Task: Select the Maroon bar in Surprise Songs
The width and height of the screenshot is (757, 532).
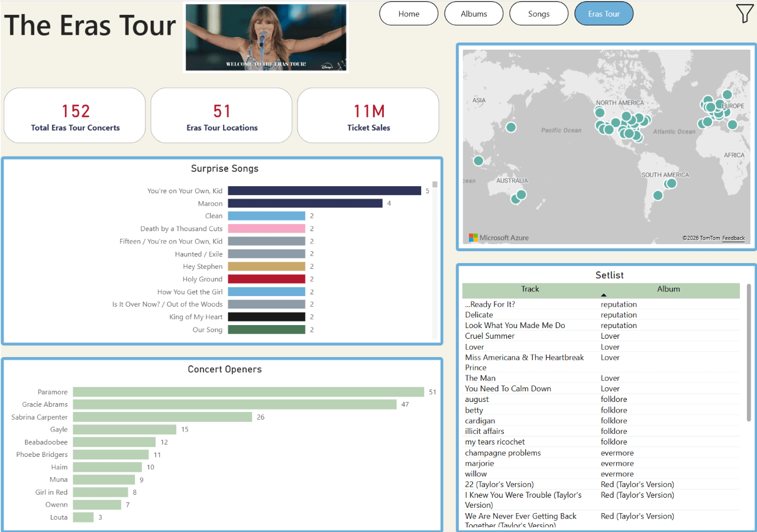Action: pyautogui.click(x=305, y=203)
